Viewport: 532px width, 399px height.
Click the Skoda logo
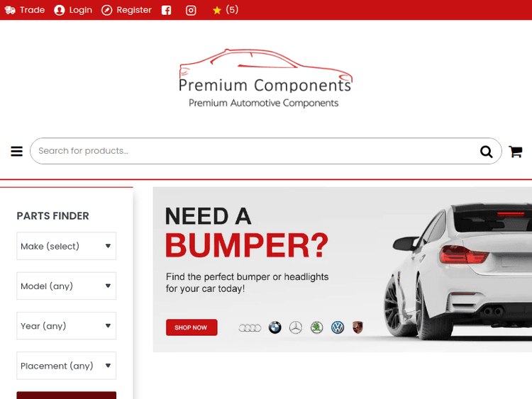(317, 327)
